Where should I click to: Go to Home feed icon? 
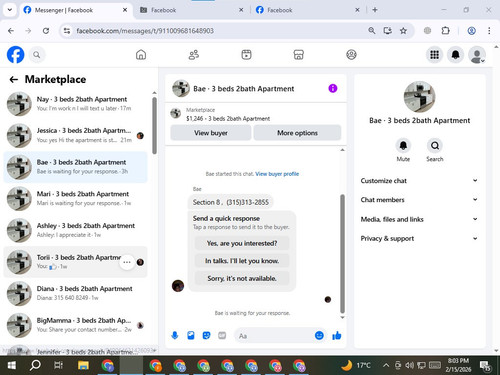coord(141,55)
